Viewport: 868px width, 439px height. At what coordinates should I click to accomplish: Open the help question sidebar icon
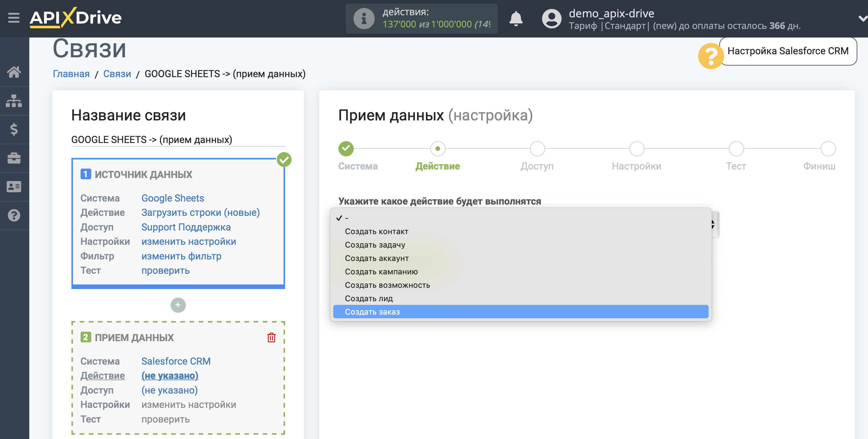(14, 215)
